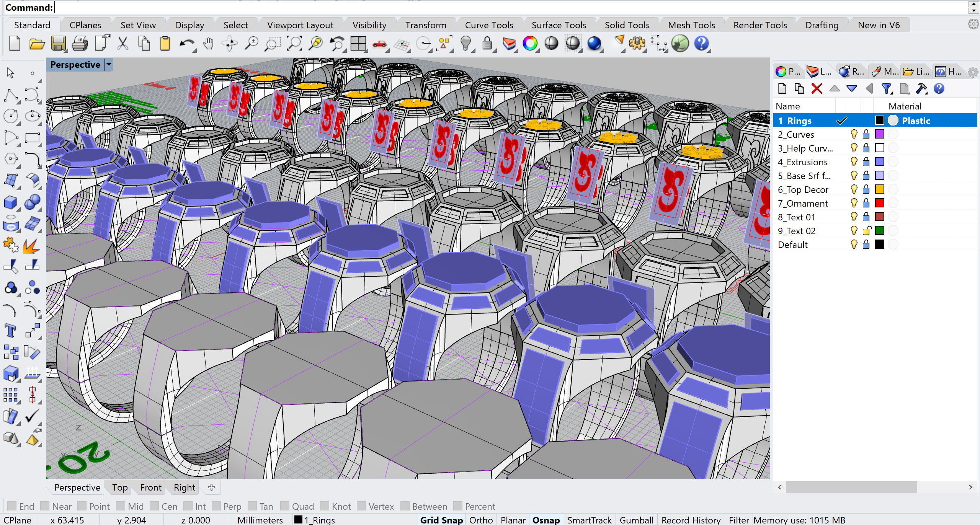The height and width of the screenshot is (525, 980).
Task: Click the Print icon
Action: (x=80, y=44)
